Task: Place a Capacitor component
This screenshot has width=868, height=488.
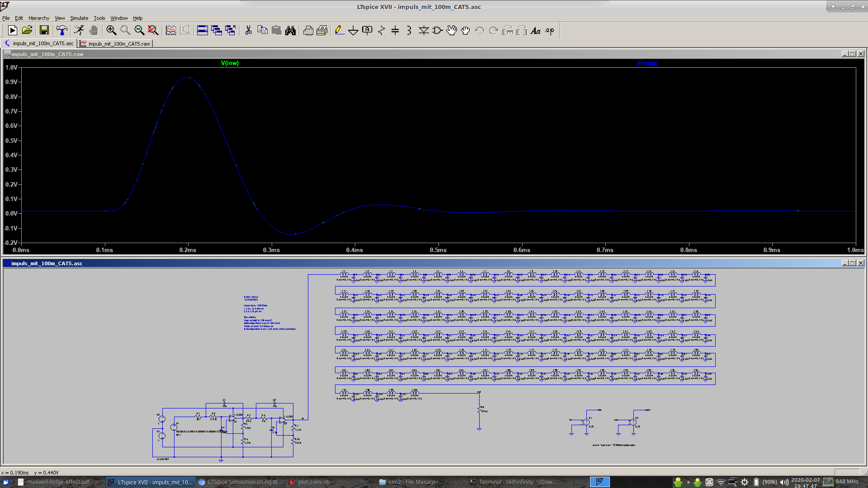Action: point(395,30)
